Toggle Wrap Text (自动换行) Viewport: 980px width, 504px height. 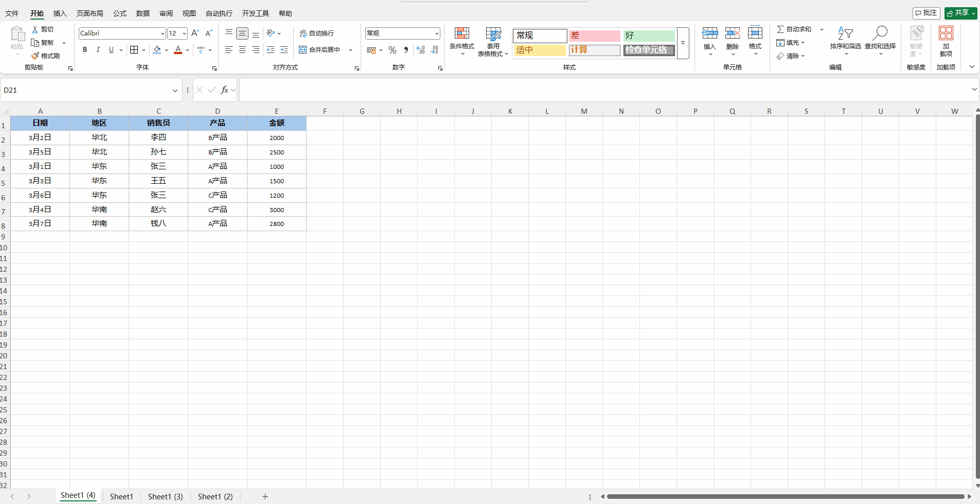tap(317, 33)
